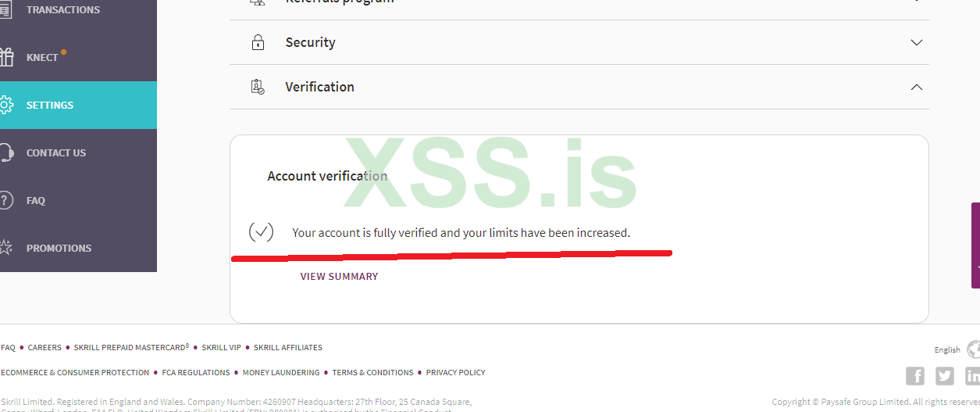
Task: Click the Knect gift icon
Action: [x=6, y=57]
